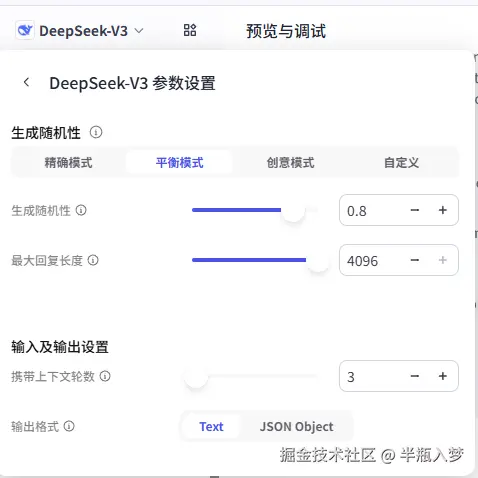Click the 携带上下文轮数 slider handle
This screenshot has height=478, width=478.
pyautogui.click(x=196, y=376)
